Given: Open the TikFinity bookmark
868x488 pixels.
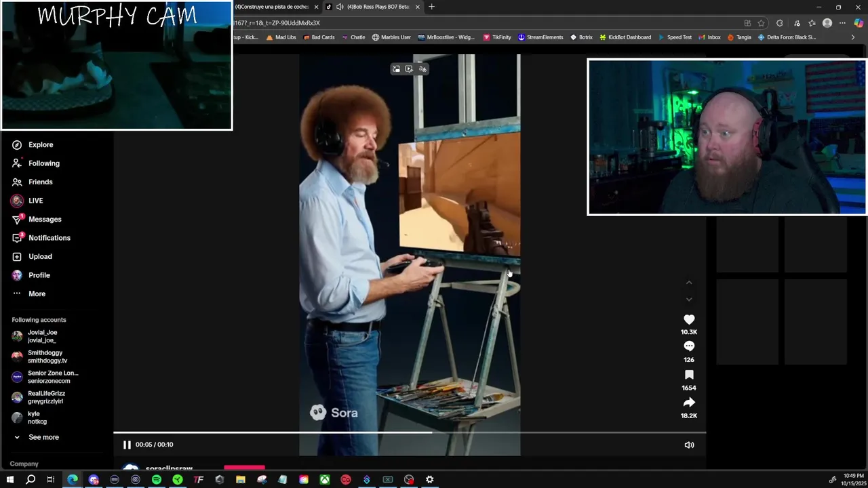Looking at the screenshot, I should click(497, 37).
